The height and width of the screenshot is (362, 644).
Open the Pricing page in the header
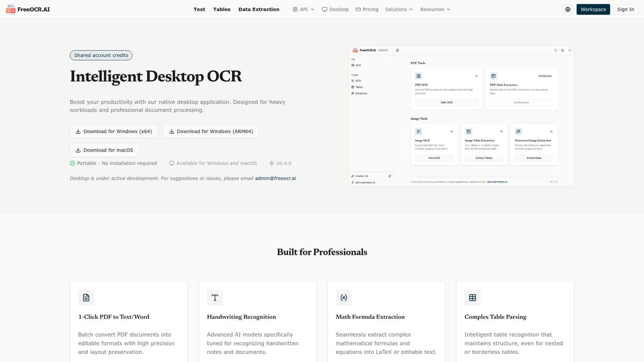(x=367, y=9)
